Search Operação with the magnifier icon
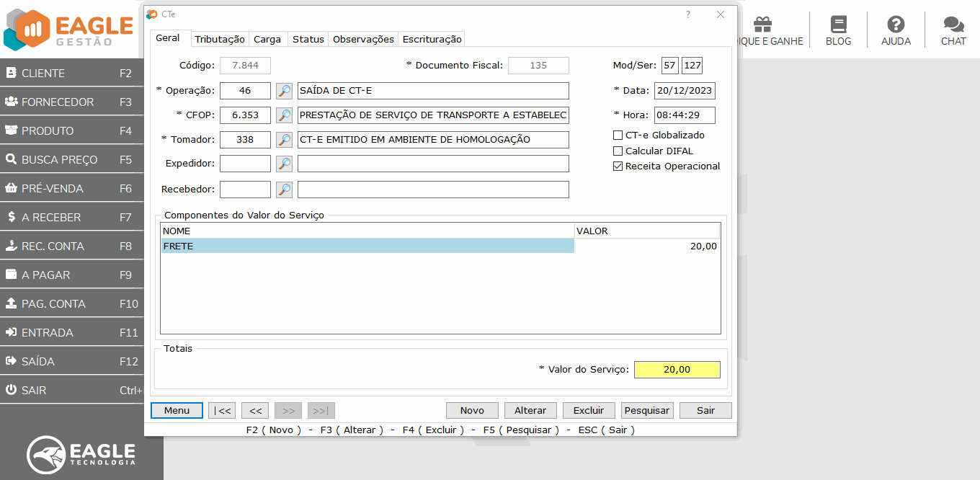Screen dimensions: 980x480 (285, 91)
